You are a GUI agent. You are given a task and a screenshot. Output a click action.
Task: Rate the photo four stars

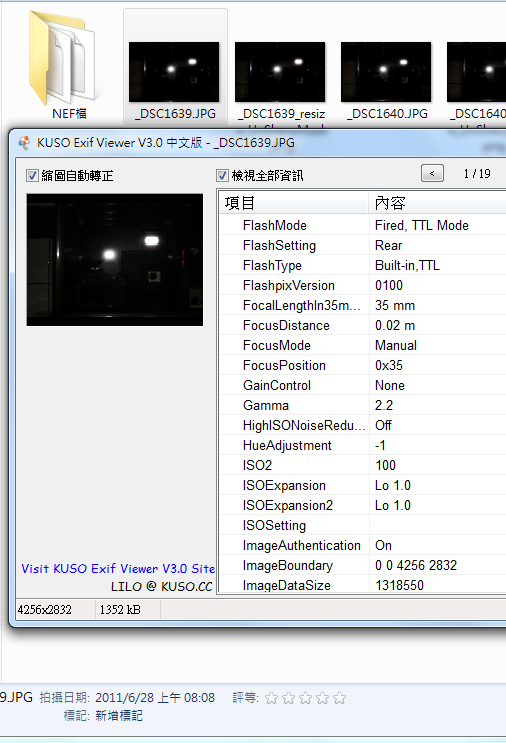coord(323,698)
